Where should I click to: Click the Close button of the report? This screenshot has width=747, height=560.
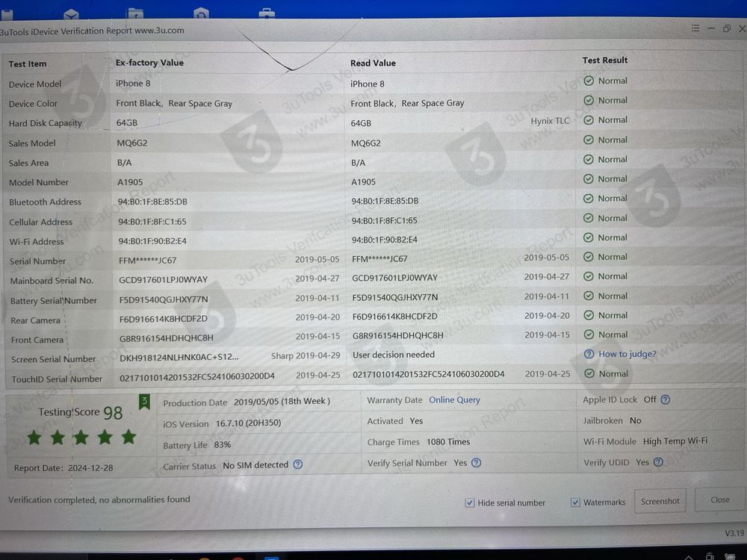click(x=720, y=500)
